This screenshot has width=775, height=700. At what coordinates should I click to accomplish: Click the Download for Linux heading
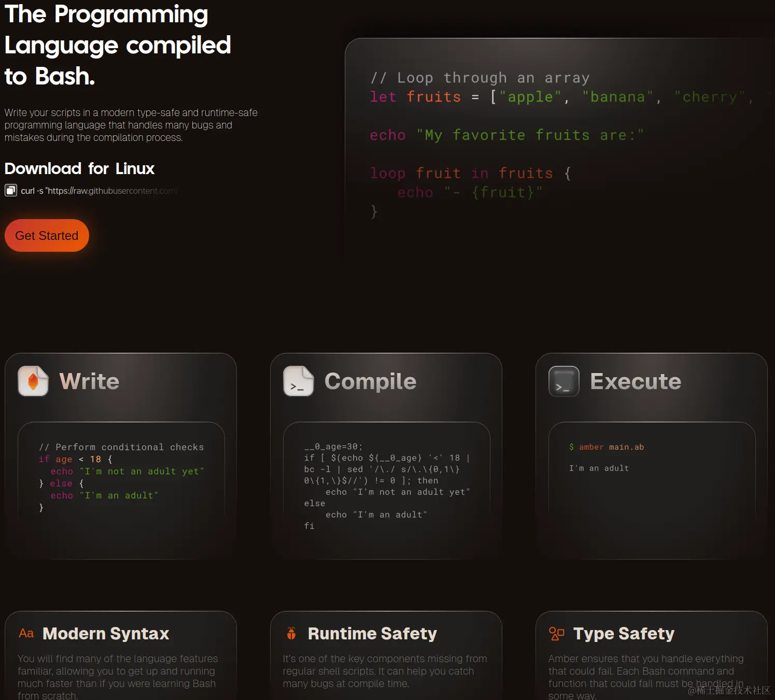coord(79,168)
